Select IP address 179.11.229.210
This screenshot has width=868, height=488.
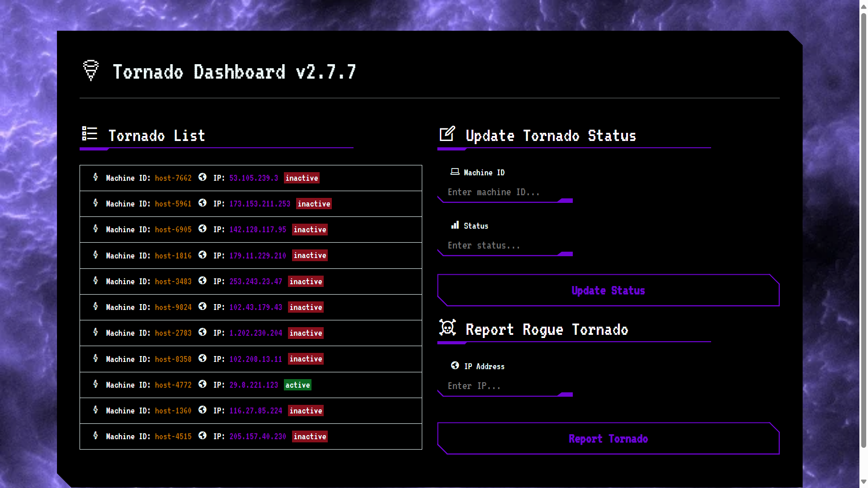[258, 256]
